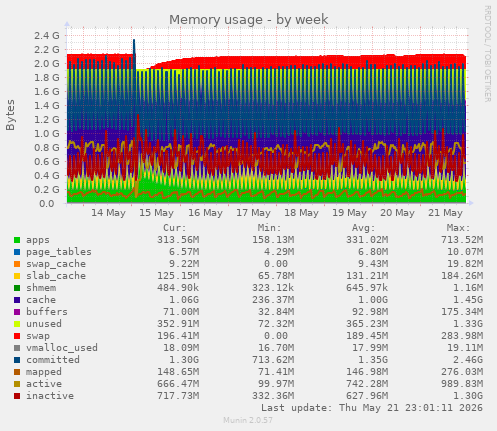Click the slab_cache legend label

56,276
